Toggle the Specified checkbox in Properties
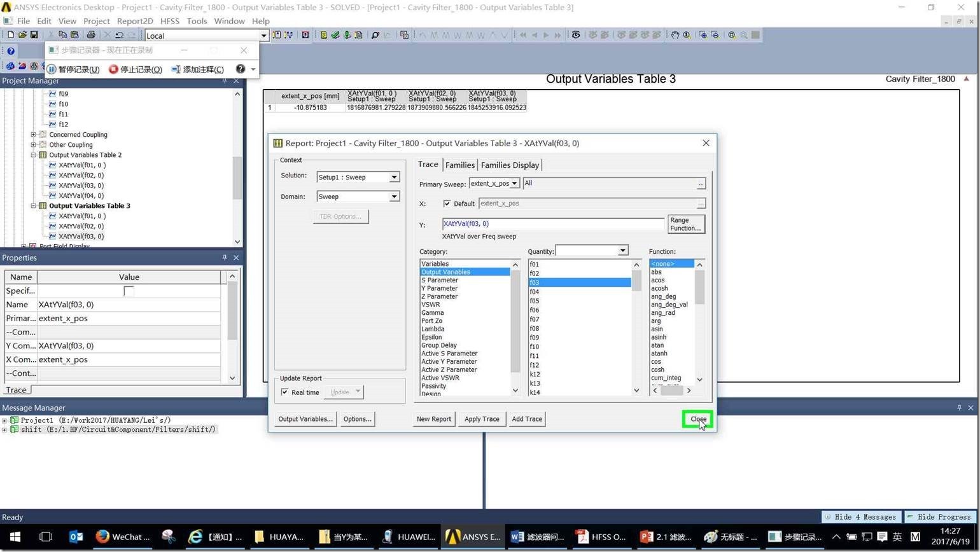980x552 pixels. pyautogui.click(x=129, y=291)
